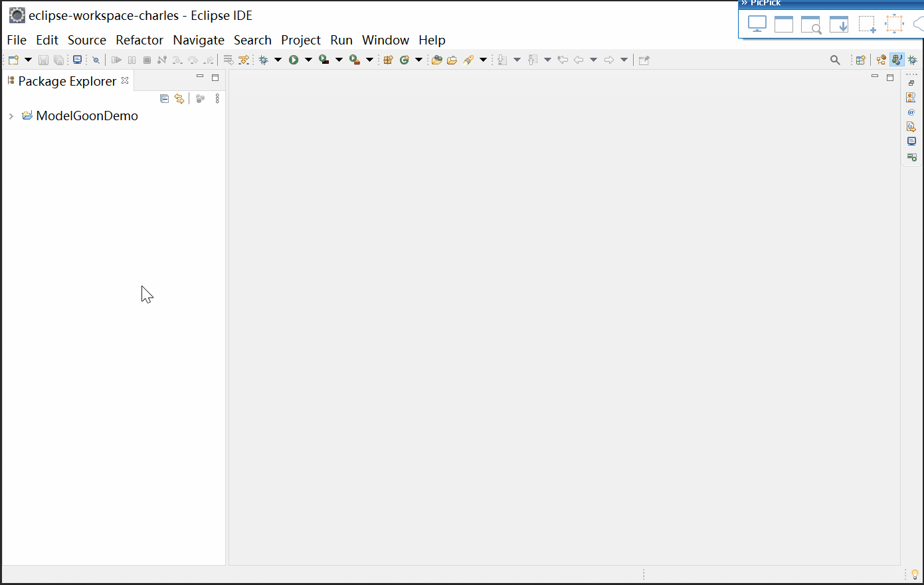Open the Coverage dropdown arrow
The image size is (924, 585).
pyautogui.click(x=339, y=60)
